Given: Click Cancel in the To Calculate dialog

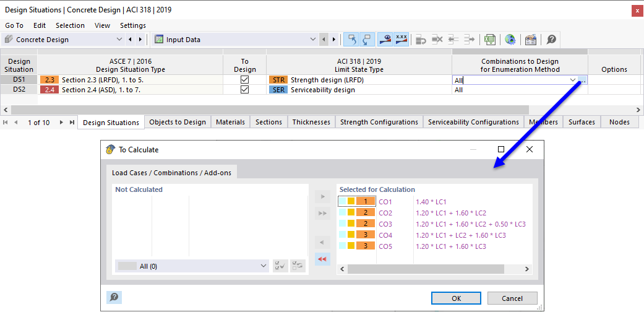Looking at the screenshot, I should [512, 298].
